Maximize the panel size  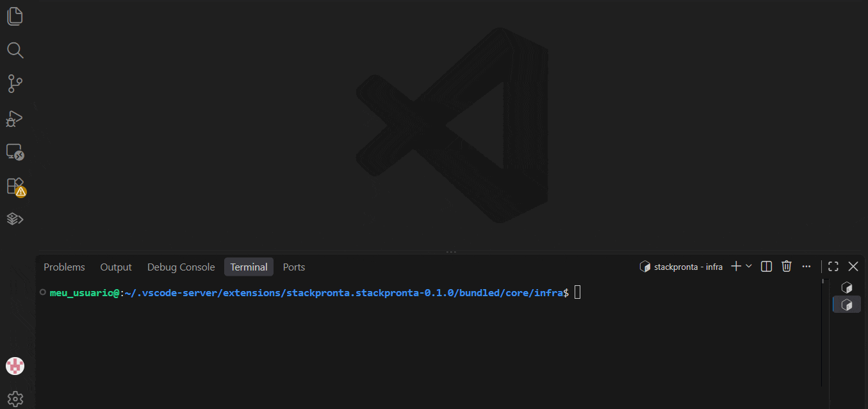833,266
